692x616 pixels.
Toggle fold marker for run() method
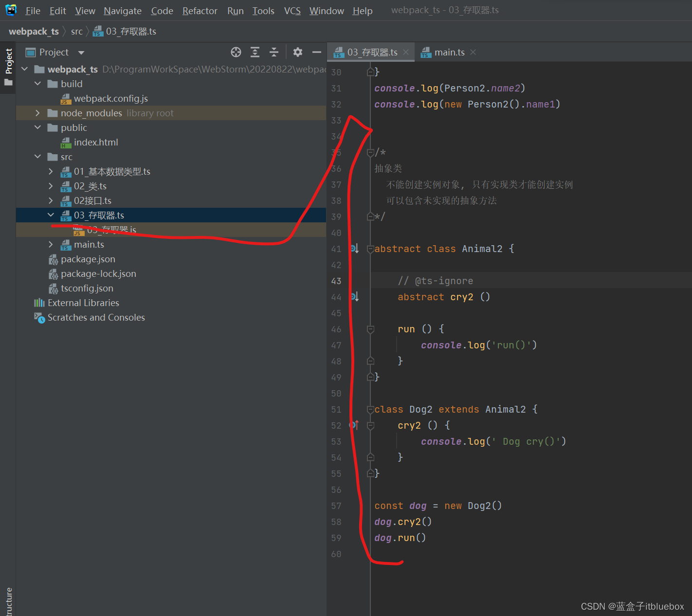(370, 329)
